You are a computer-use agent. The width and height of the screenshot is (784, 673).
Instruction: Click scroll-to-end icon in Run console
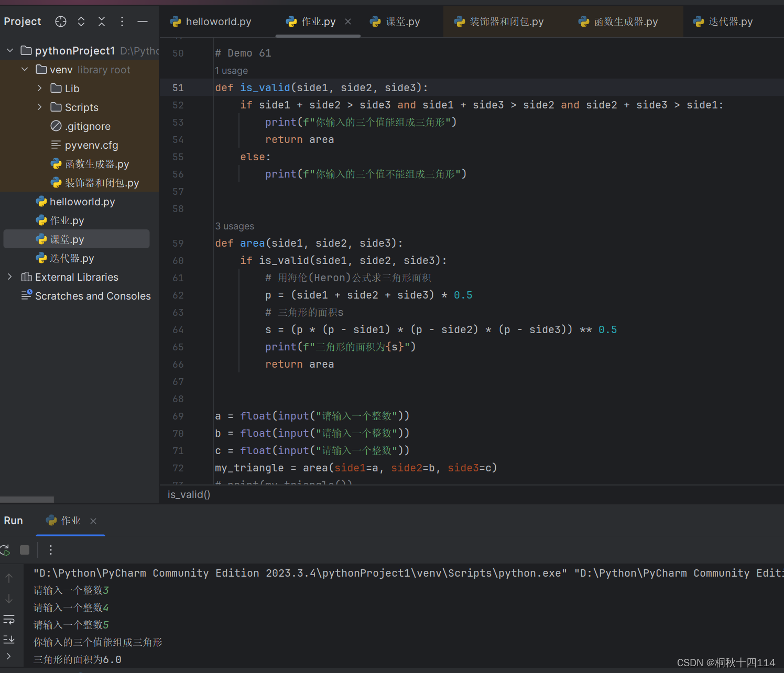[x=8, y=639]
